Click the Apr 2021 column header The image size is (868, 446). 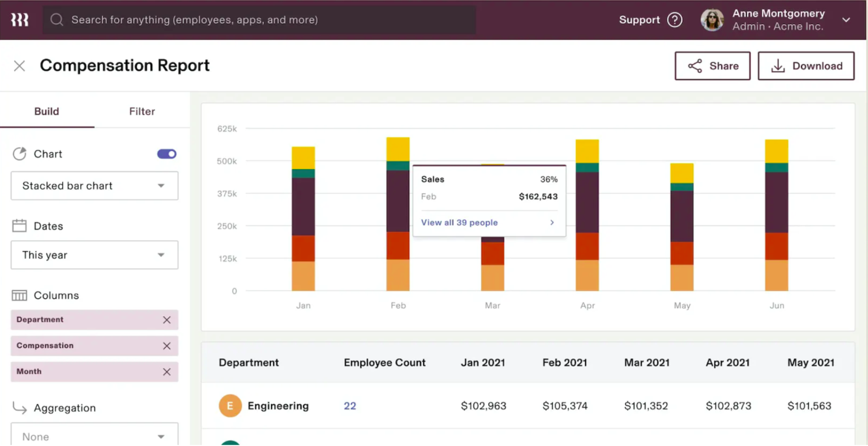(728, 363)
